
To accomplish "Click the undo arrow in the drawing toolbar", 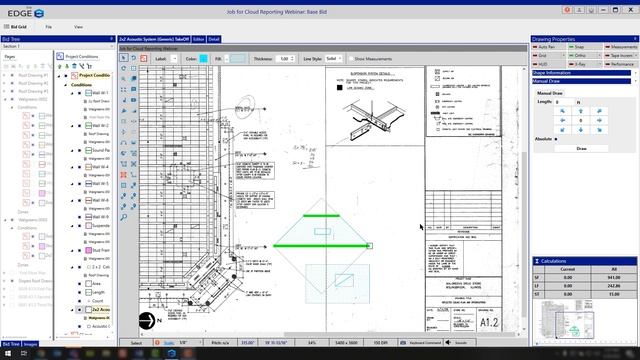I will [133, 58].
